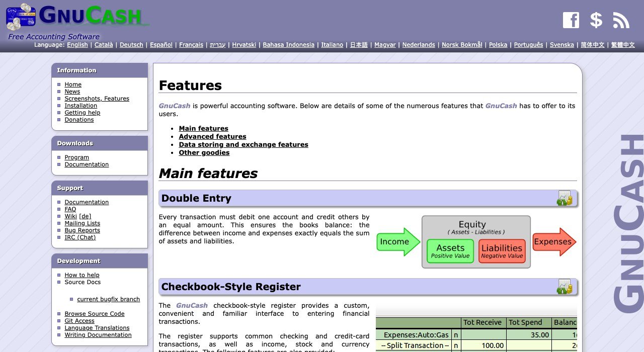
Task: Jump to Main features section
Action: pos(203,129)
